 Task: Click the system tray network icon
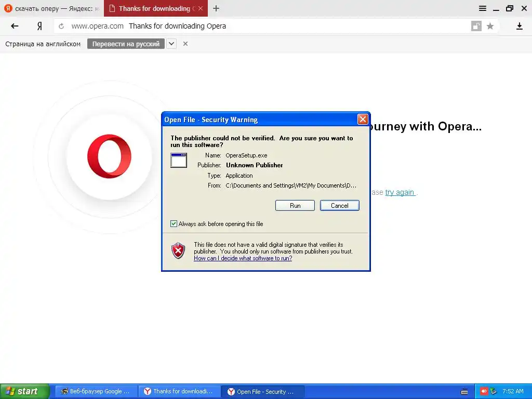[494, 392]
